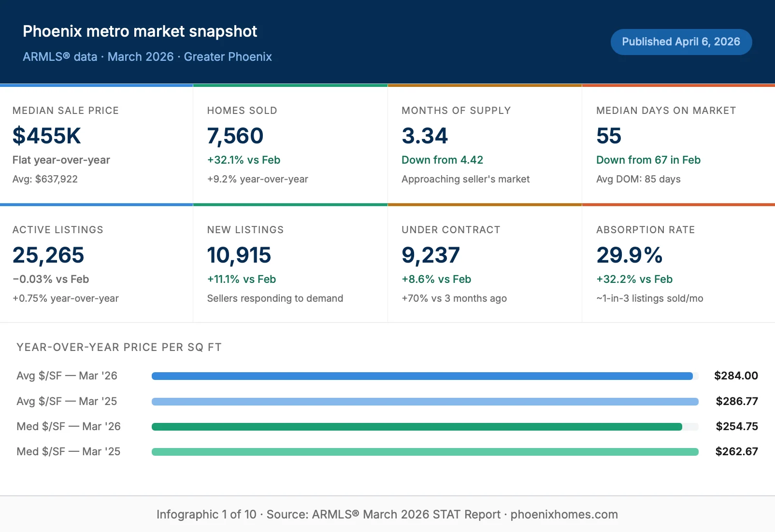Click the Year-Over-Year Price Per Sq Ft heading
775x532 pixels.
pyautogui.click(x=119, y=348)
